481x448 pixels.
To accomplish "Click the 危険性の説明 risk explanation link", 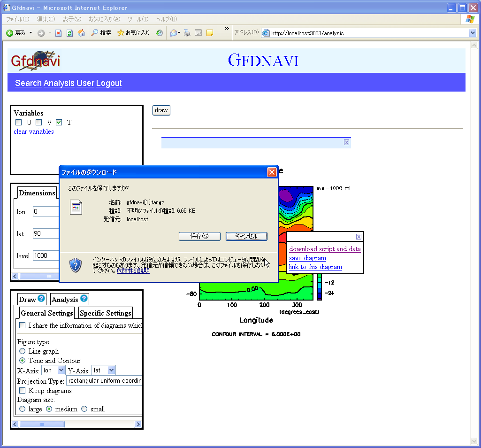I will pos(133,271).
